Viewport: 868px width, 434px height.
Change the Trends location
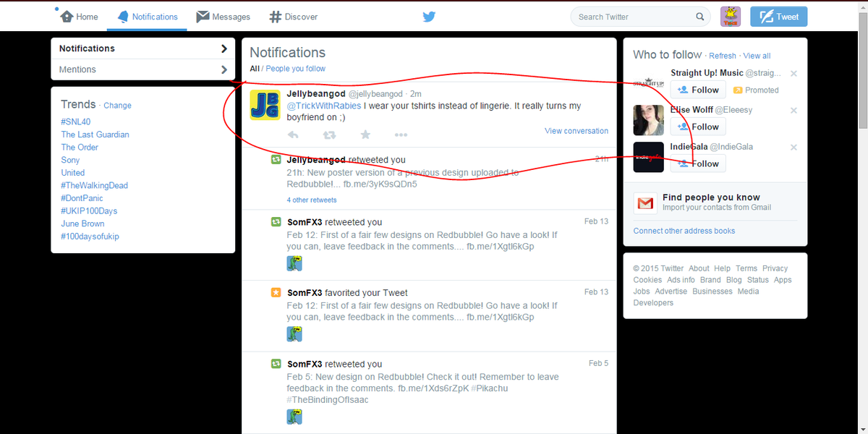pyautogui.click(x=117, y=106)
